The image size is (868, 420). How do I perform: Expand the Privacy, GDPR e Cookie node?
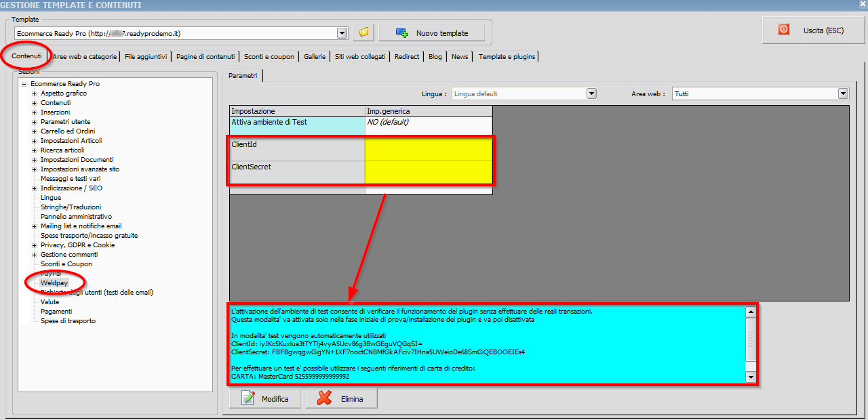[34, 245]
